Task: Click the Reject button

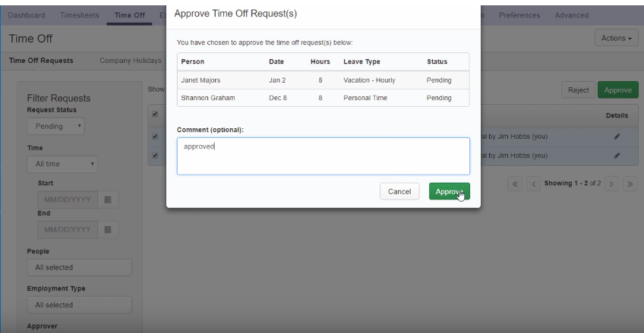Action: pyautogui.click(x=578, y=90)
